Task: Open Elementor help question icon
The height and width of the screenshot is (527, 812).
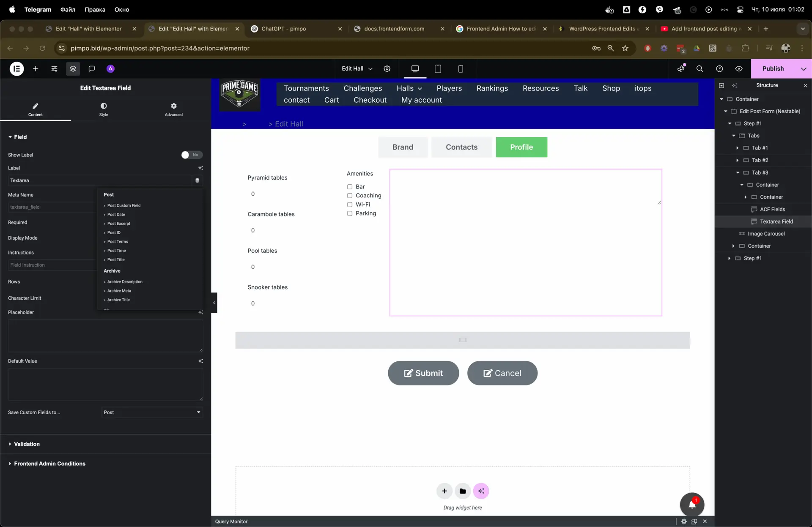Action: tap(719, 68)
